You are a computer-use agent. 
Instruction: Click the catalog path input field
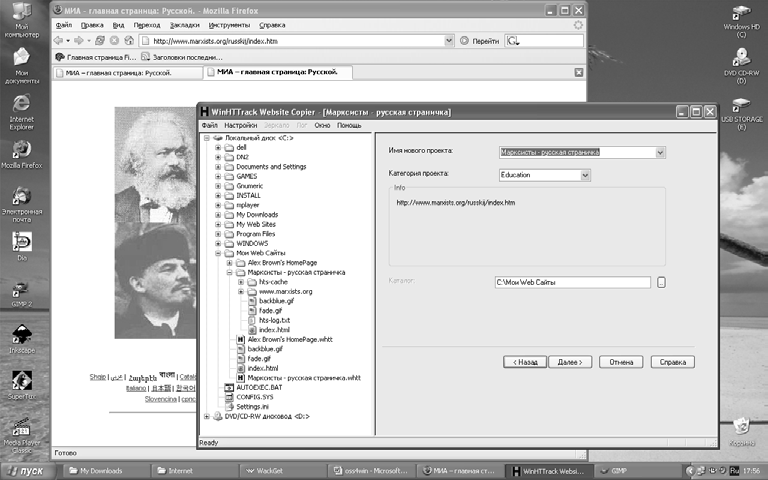573,283
